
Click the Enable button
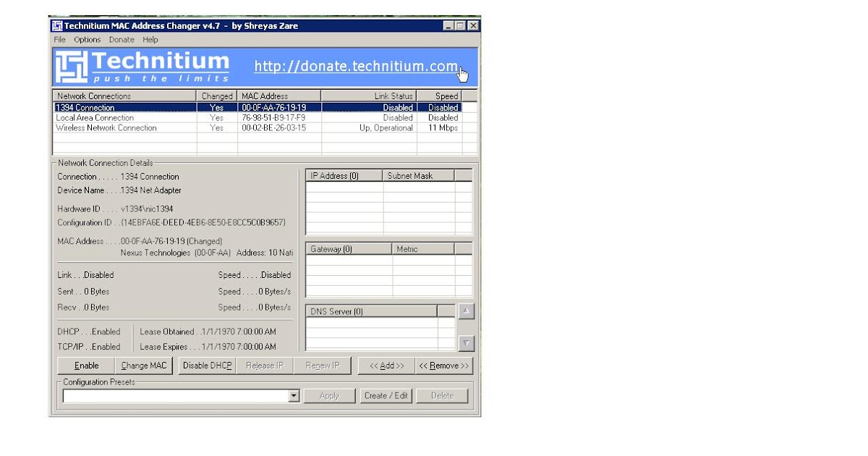coord(87,366)
